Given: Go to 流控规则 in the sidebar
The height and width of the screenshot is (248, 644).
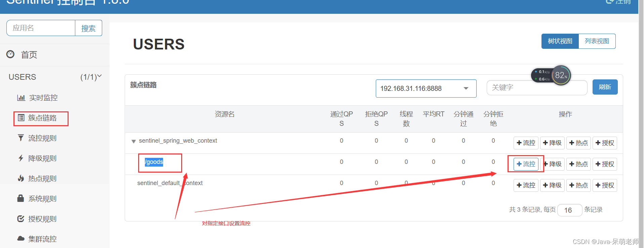Looking at the screenshot, I should pyautogui.click(x=42, y=138).
